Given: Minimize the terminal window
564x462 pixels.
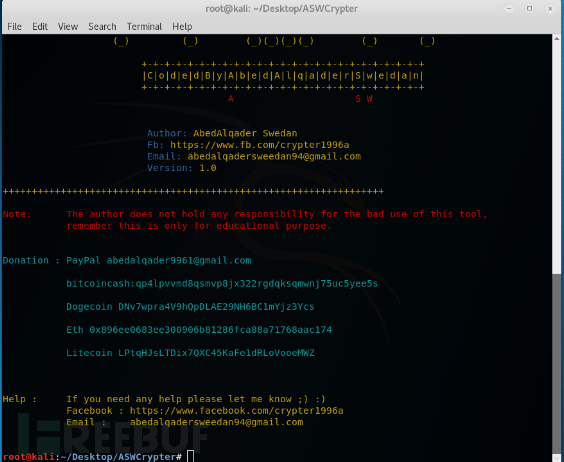Looking at the screenshot, I should [509, 8].
